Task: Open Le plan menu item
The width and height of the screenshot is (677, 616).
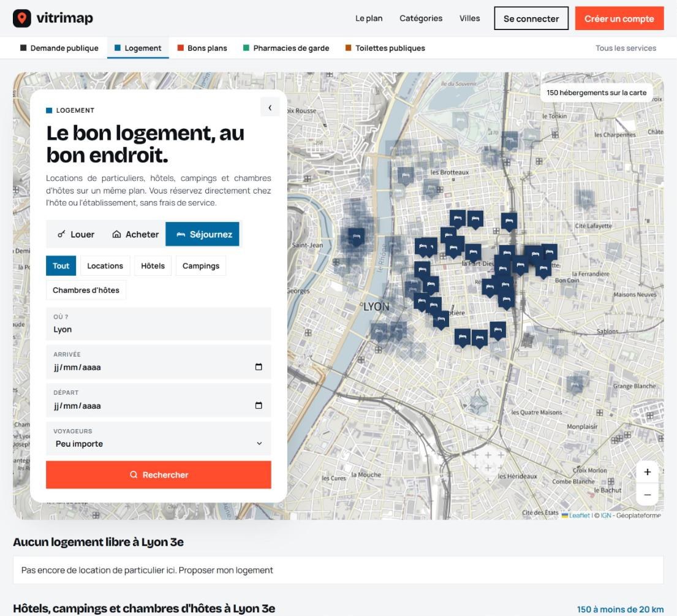Action: [x=369, y=18]
